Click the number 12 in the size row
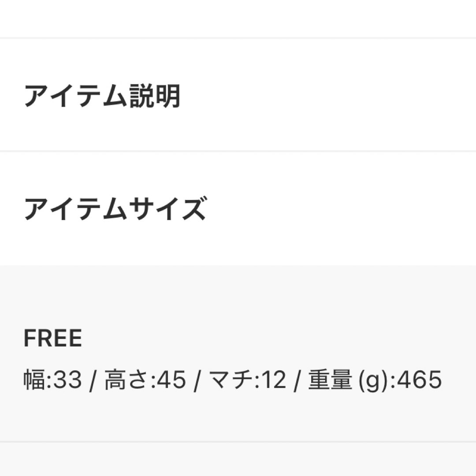The image size is (476, 476). [x=274, y=379]
